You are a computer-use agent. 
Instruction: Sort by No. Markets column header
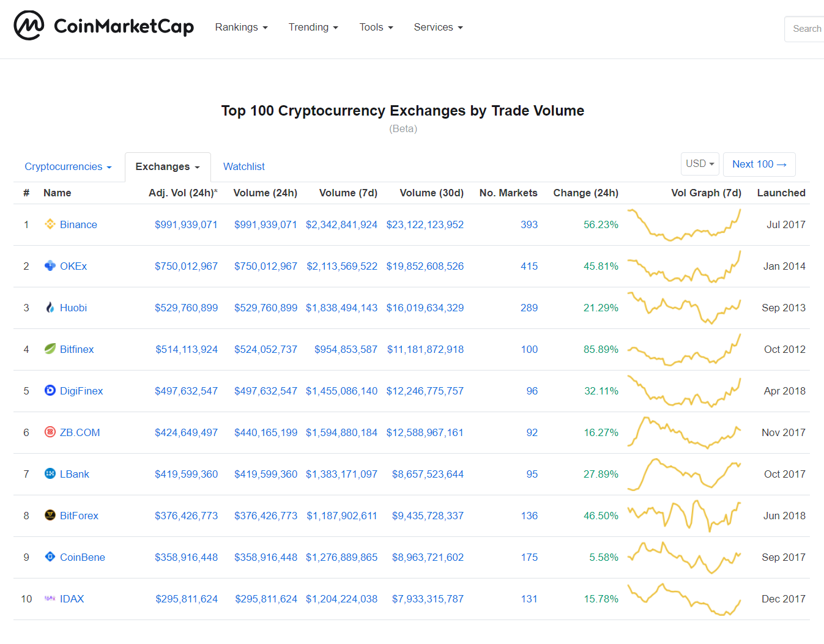pos(508,193)
